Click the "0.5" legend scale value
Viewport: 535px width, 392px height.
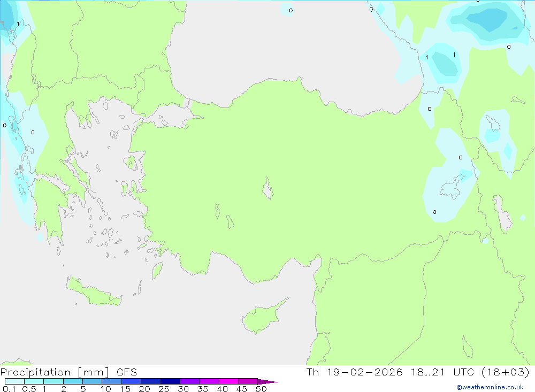tap(29, 389)
